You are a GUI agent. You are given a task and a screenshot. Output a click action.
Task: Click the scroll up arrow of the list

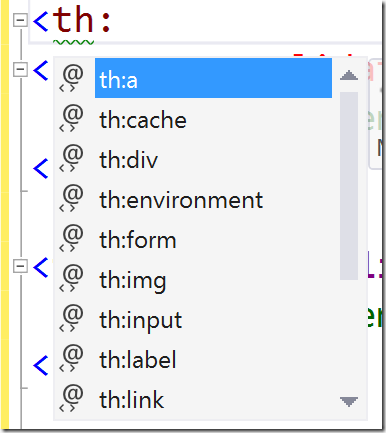click(x=349, y=75)
